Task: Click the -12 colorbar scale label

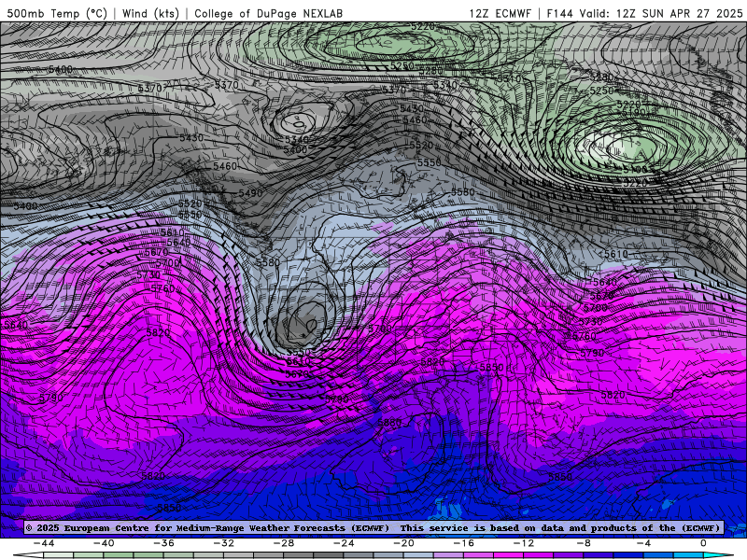Action: pos(524,543)
